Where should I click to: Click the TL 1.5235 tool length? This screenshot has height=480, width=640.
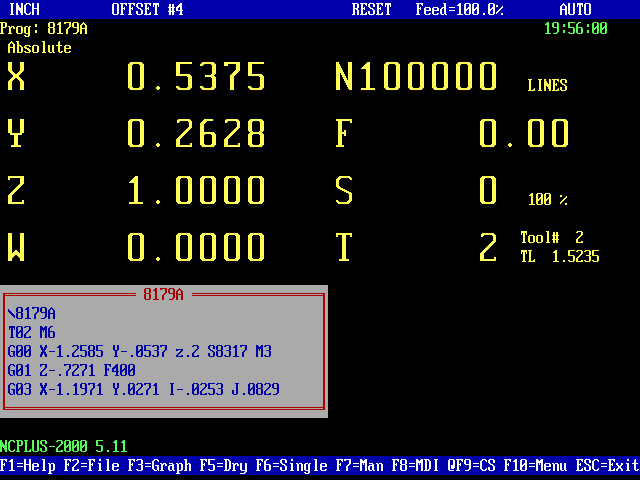[x=560, y=256]
